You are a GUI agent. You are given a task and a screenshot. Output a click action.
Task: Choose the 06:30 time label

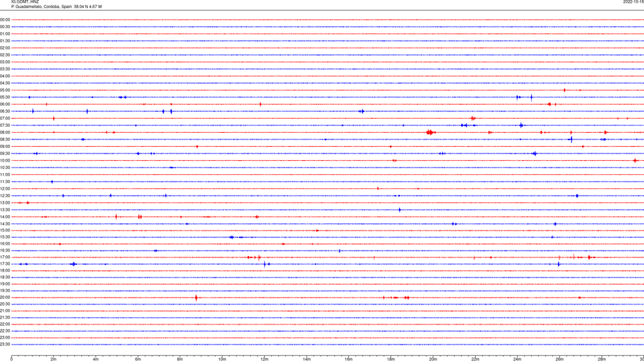[5, 111]
